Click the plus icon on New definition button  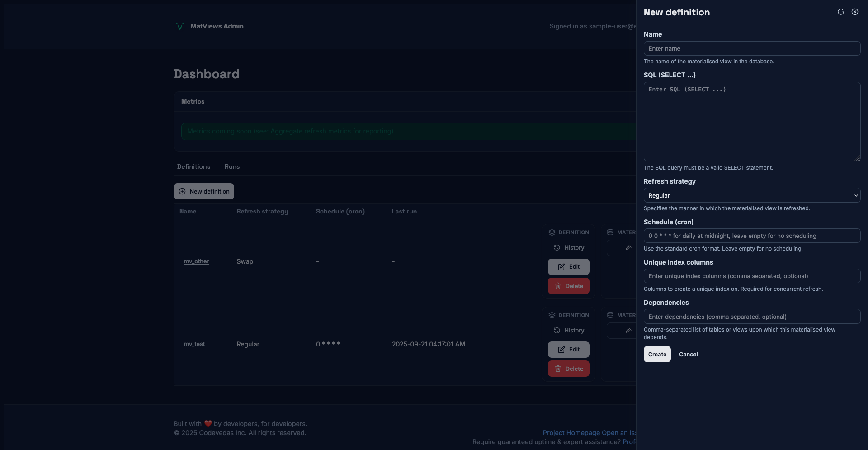pos(182,192)
